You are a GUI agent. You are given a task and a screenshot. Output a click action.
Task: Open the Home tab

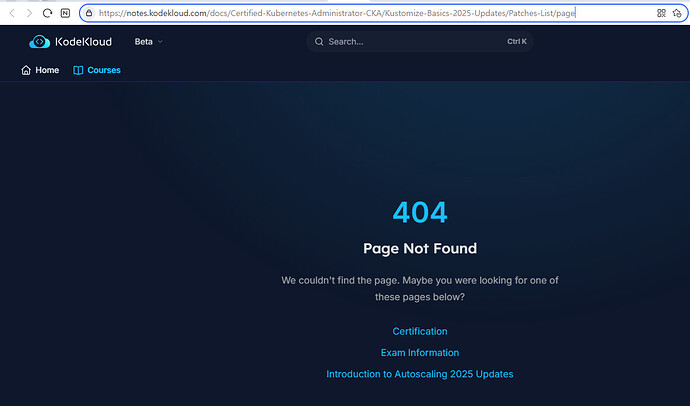[x=40, y=70]
